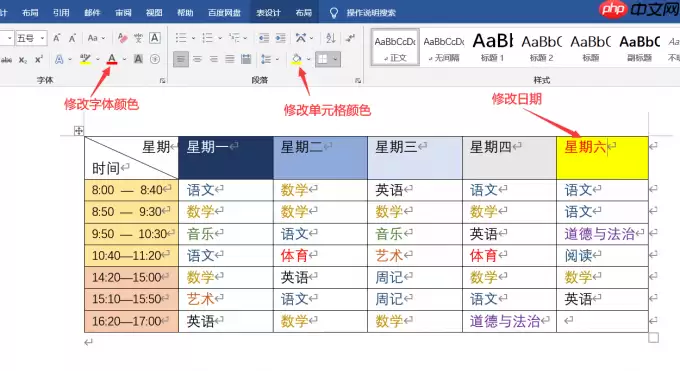Image resolution: width=680 pixels, height=371 pixels.
Task: Open the line spacing dropdown arrow
Action: pos(278,59)
